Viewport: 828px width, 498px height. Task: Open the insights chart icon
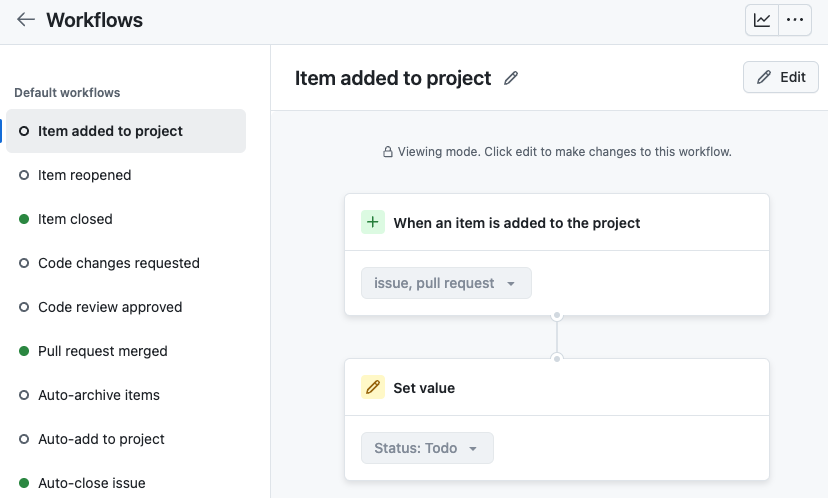point(761,20)
